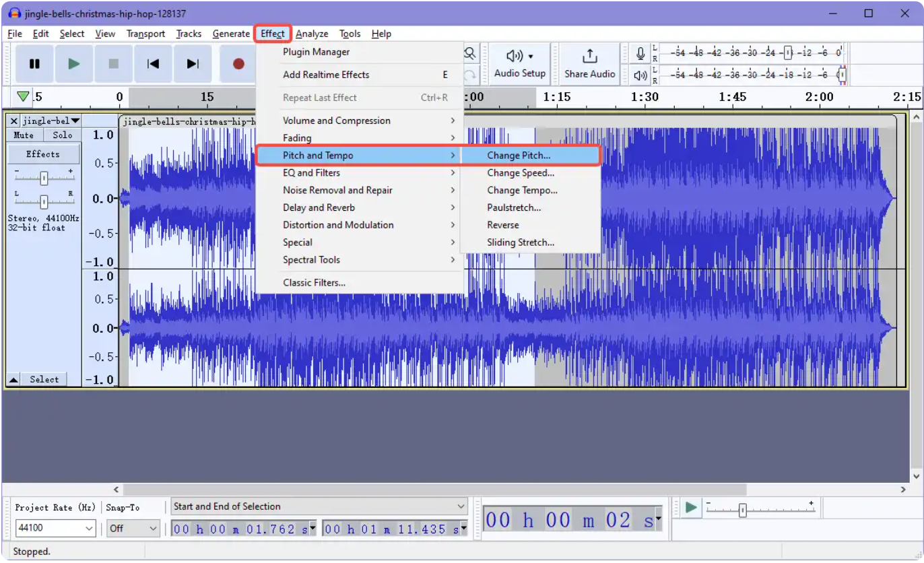
Task: Click the microphone record meter icon
Action: (640, 53)
